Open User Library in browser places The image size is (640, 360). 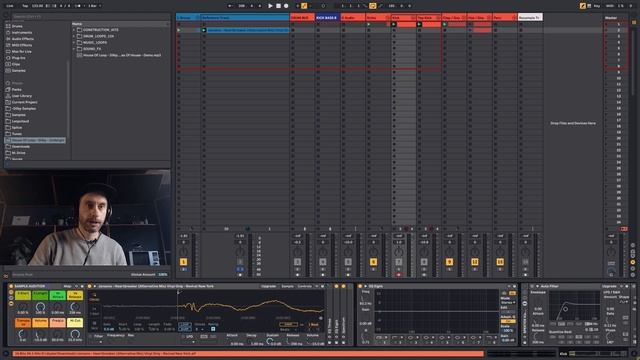[x=21, y=96]
